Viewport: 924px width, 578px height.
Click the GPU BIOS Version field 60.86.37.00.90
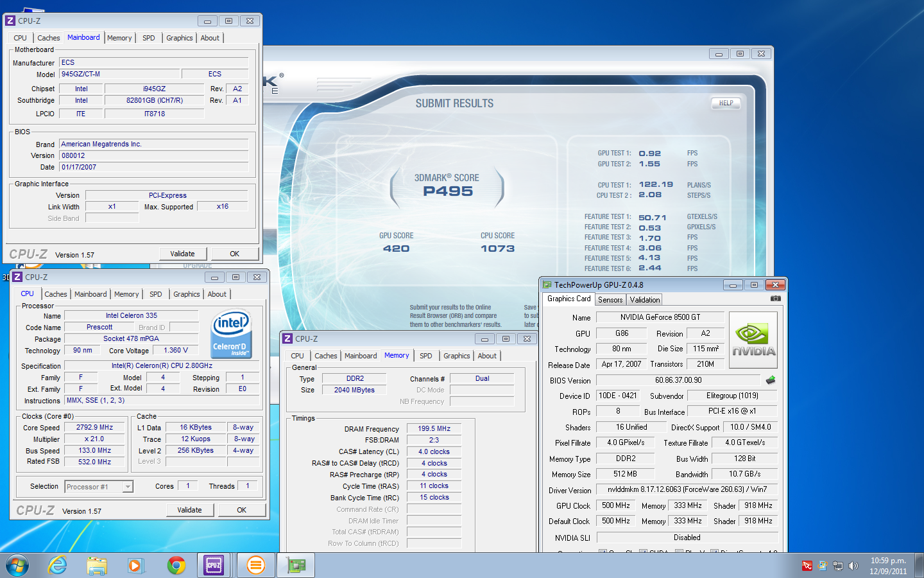click(678, 380)
